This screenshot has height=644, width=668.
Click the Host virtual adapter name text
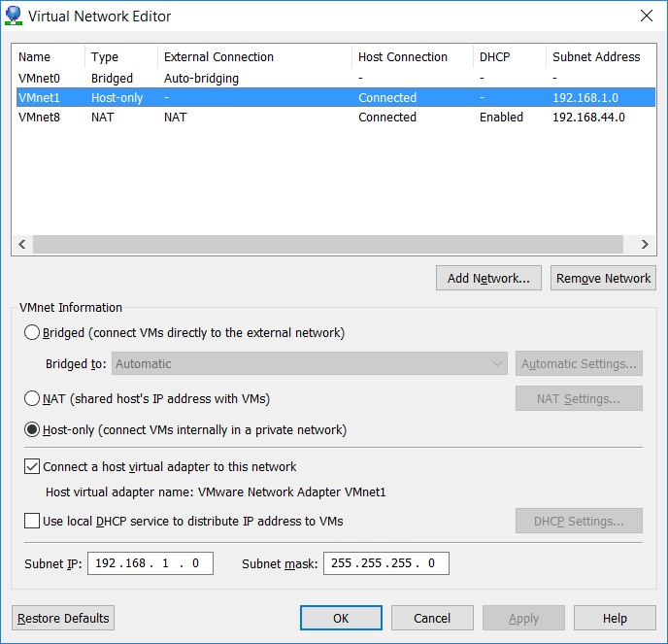(216, 492)
